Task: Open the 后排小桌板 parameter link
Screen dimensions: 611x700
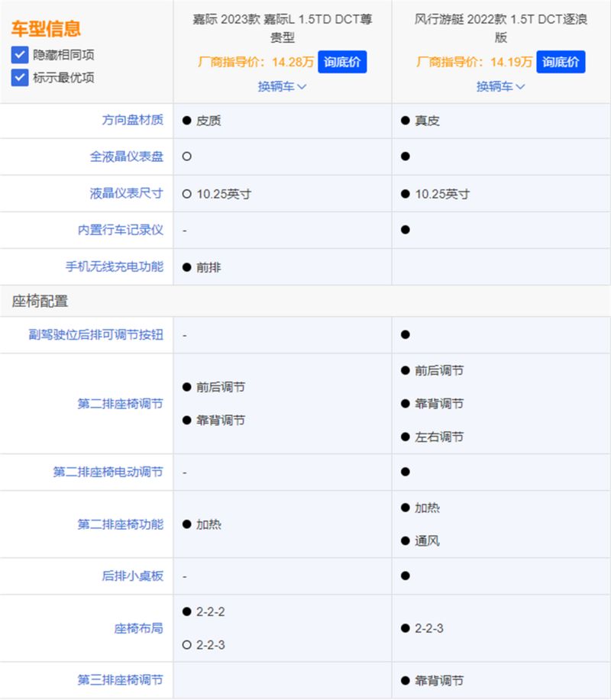Action: click(x=133, y=576)
